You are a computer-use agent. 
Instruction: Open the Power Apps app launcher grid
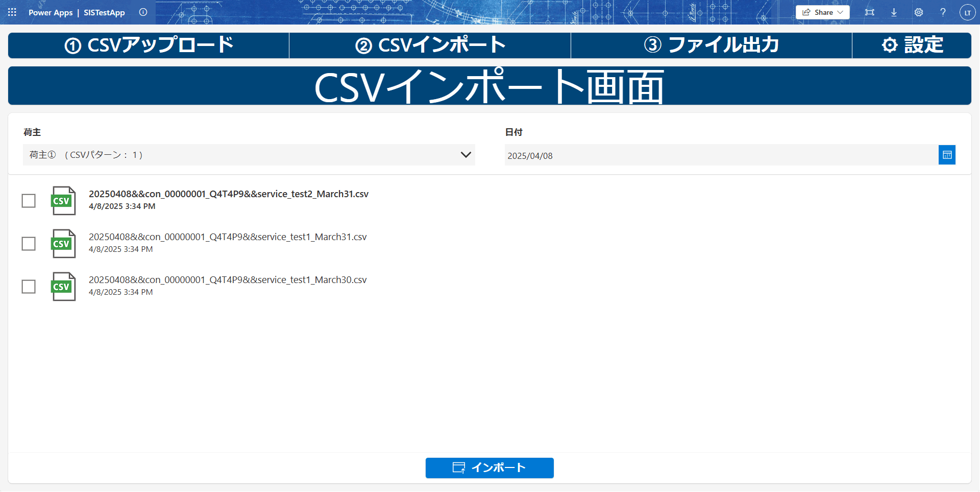[12, 12]
